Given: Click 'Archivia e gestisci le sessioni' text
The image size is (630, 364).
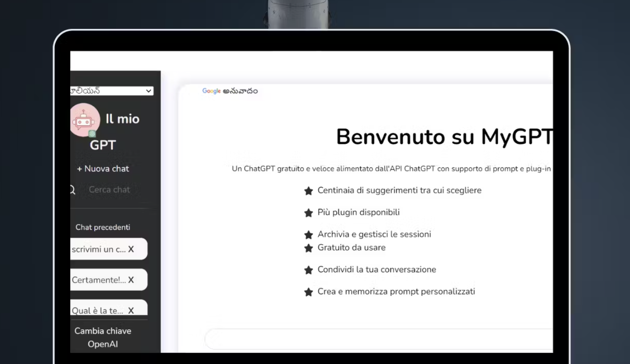Looking at the screenshot, I should 374,234.
